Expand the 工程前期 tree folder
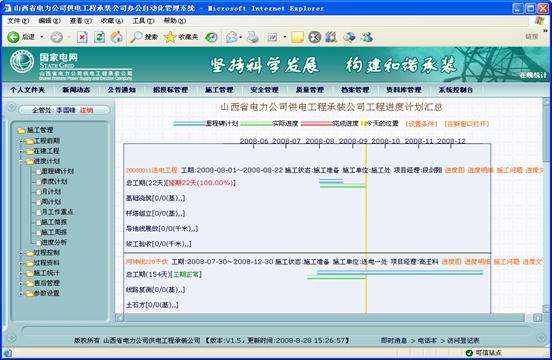This screenshot has width=552, height=360. (21, 141)
